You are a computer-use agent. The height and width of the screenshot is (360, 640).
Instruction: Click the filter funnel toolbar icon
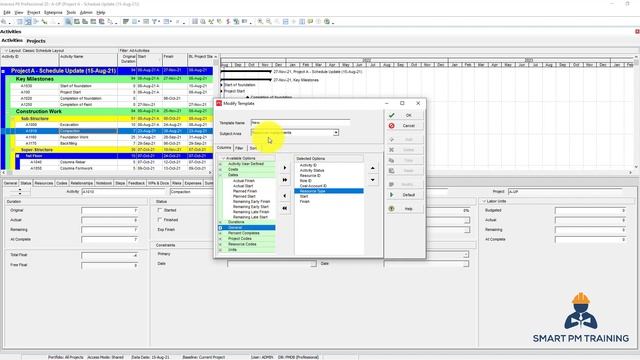pos(155,22)
